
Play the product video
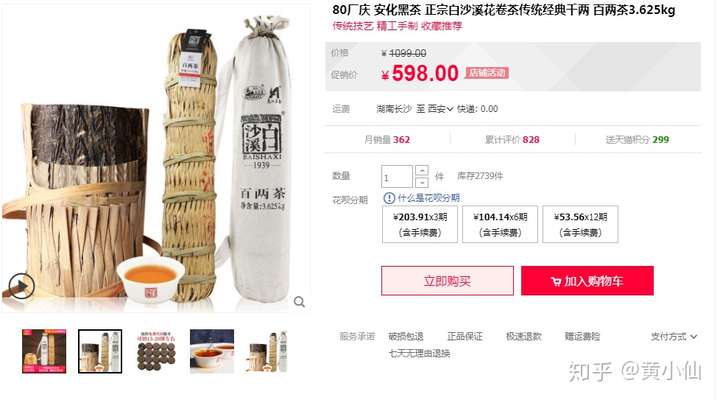pyautogui.click(x=22, y=287)
